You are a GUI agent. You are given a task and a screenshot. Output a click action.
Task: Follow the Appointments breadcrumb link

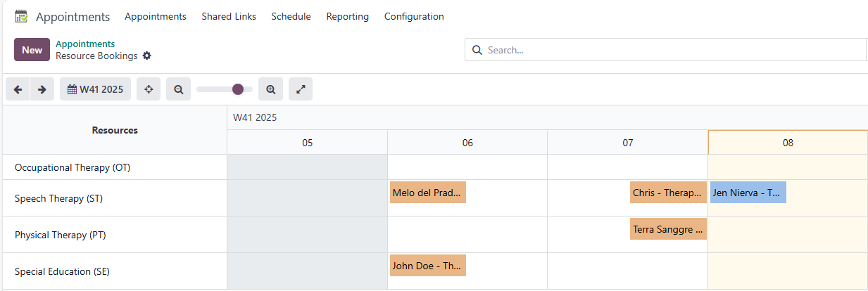click(x=85, y=44)
